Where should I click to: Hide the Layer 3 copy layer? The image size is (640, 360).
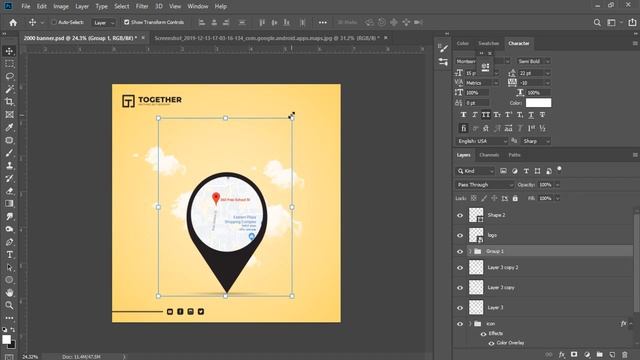pyautogui.click(x=460, y=288)
